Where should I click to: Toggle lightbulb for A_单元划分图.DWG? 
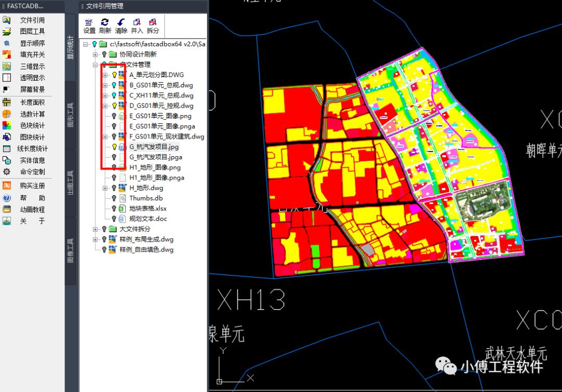click(x=114, y=75)
